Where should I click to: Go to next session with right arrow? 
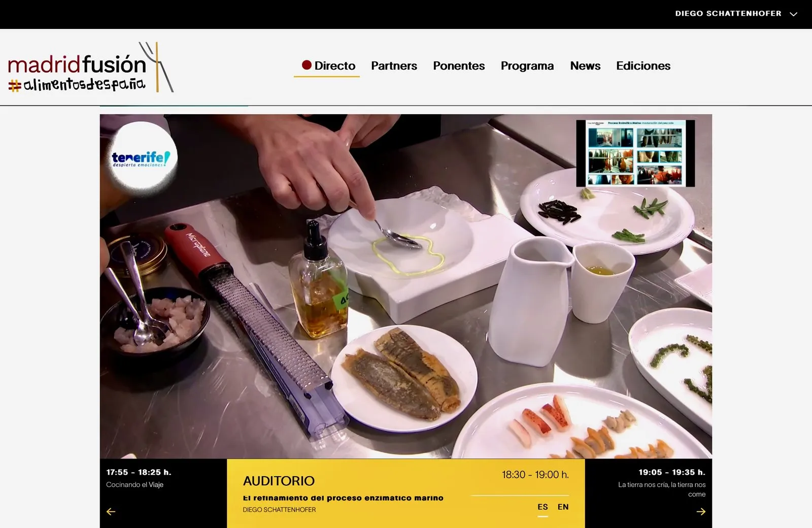pos(701,511)
